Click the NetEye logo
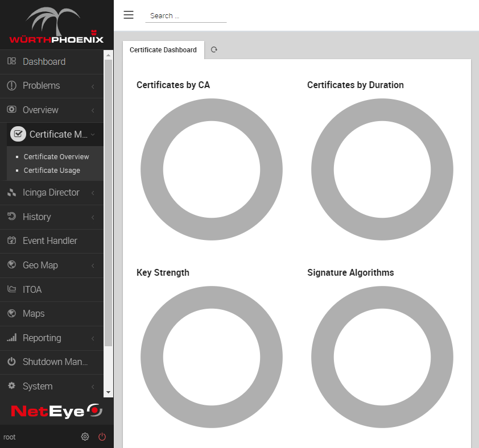The width and height of the screenshot is (479, 448). click(56, 410)
